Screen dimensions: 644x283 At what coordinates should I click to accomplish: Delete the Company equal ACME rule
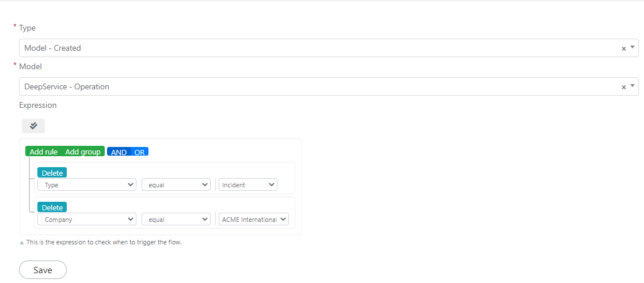click(52, 207)
